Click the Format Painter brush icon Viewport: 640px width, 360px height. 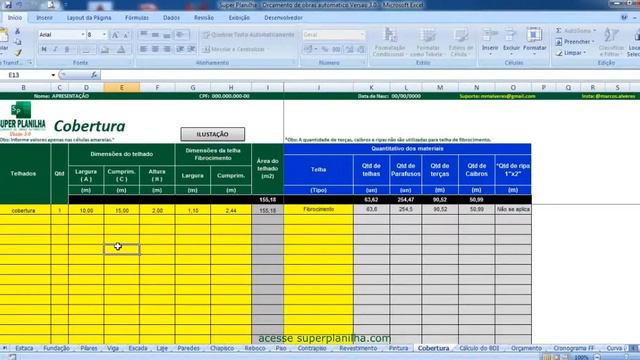pos(18,52)
